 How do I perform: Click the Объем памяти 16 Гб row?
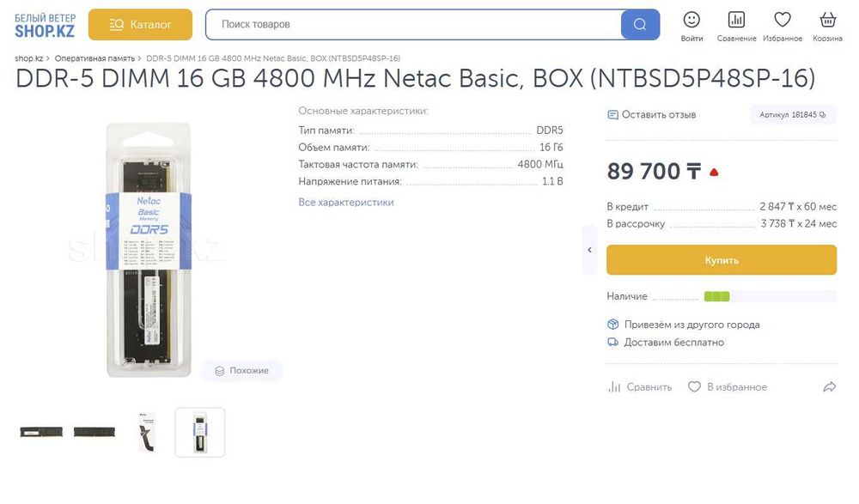(430, 148)
